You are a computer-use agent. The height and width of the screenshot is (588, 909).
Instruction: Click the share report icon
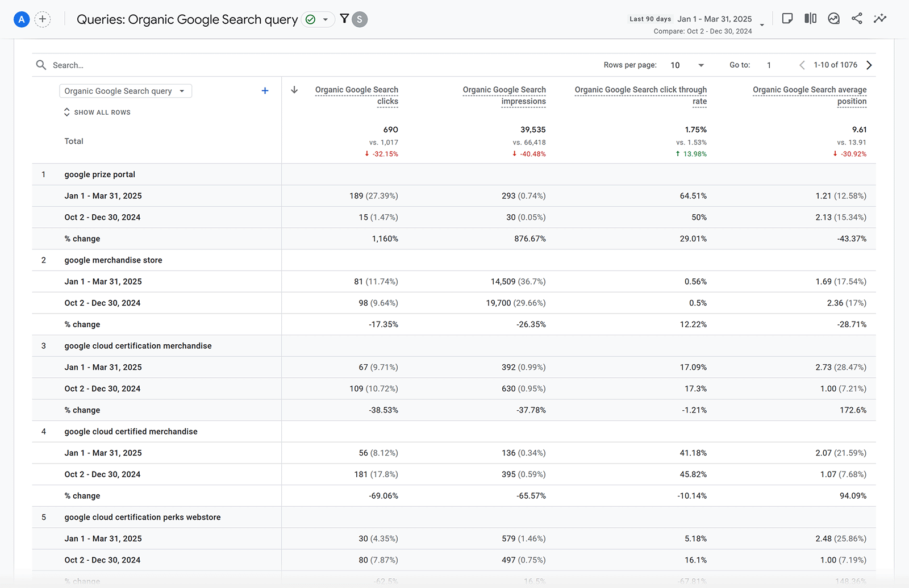click(x=857, y=19)
